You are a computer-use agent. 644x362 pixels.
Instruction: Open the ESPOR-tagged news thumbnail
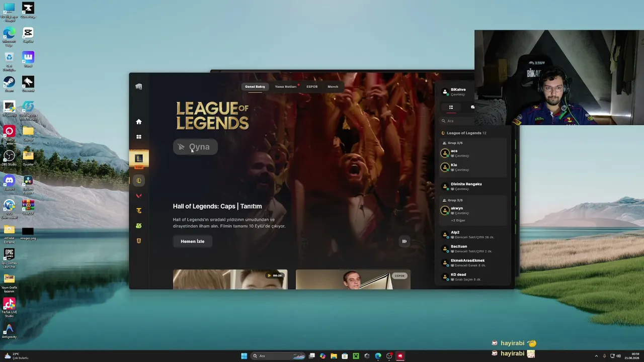353,279
